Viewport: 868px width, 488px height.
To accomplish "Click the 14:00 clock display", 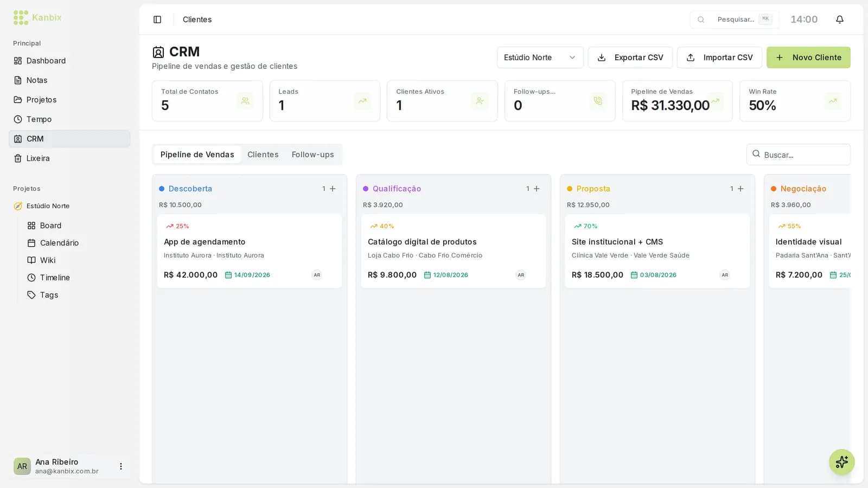I will pyautogui.click(x=804, y=20).
